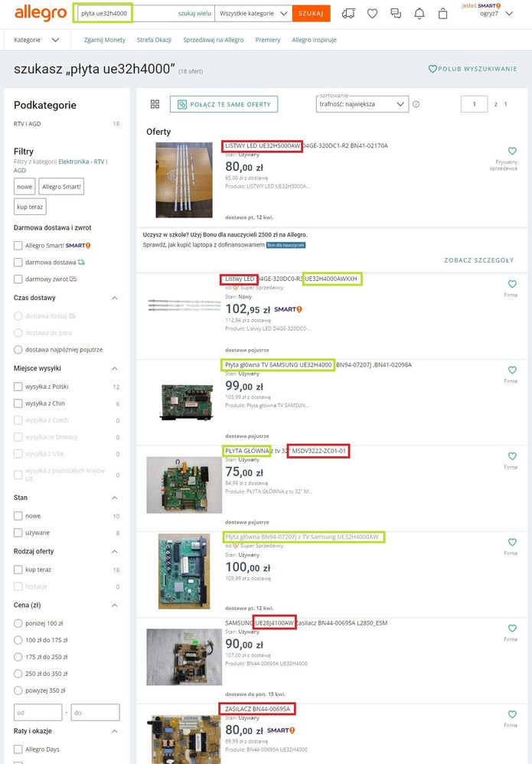Click POŁĄCZ TE SAME OFERTY button
The width and height of the screenshot is (532, 764).
tap(224, 104)
